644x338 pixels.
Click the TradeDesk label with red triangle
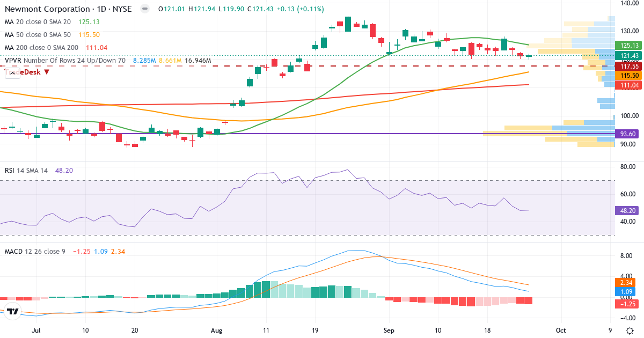click(x=27, y=71)
